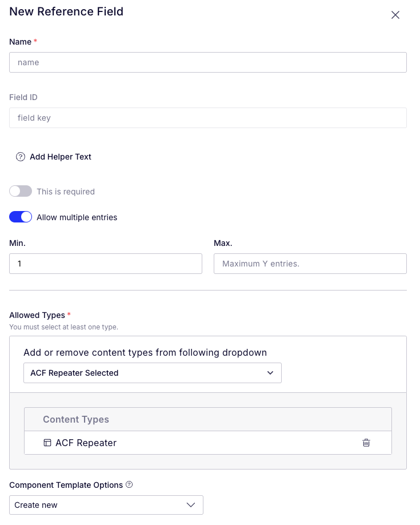Click the question mark icon beside Add Helper Text
The width and height of the screenshot is (420, 525).
[x=21, y=157]
